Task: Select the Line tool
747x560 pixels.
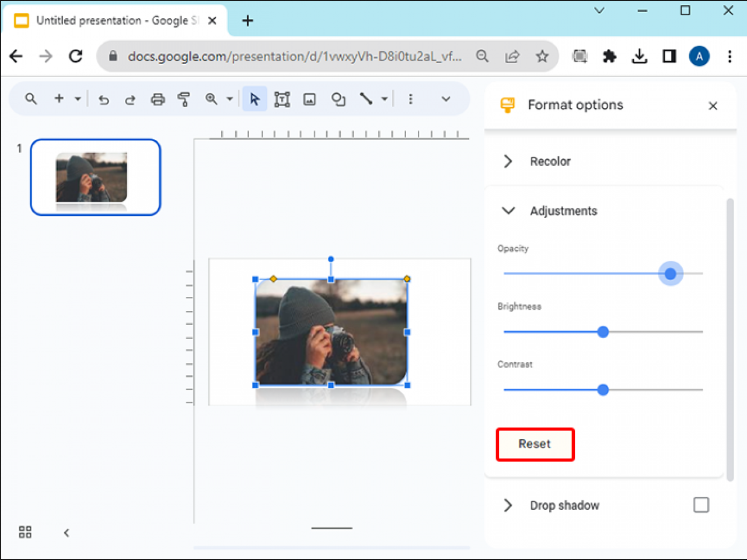Action: pyautogui.click(x=365, y=99)
